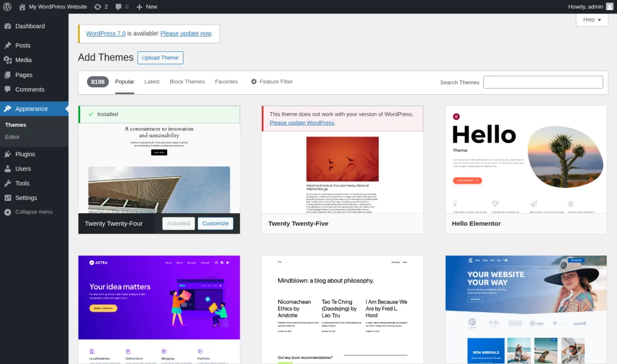
Task: Click the Customize button for Twenty Twenty-Four
Action: (x=215, y=224)
